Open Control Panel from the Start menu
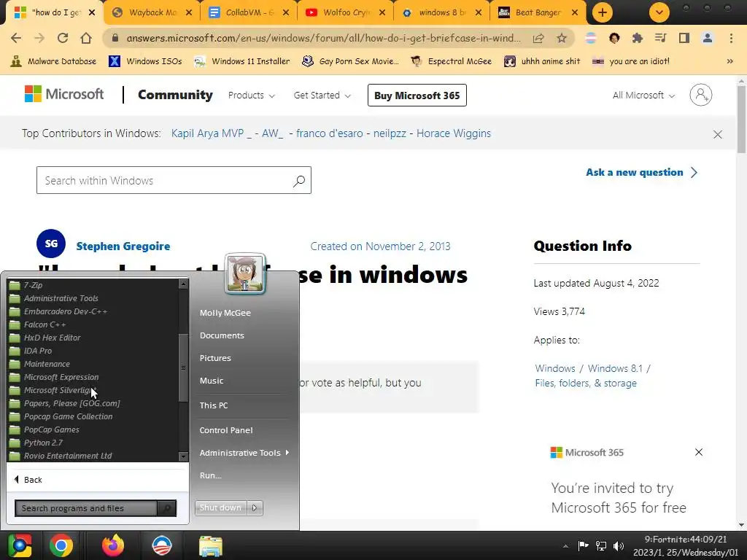 pyautogui.click(x=226, y=430)
